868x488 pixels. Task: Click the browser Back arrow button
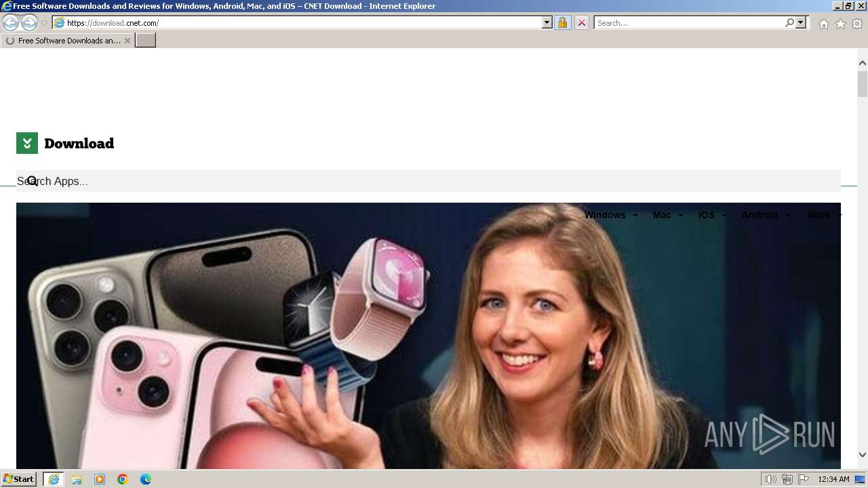click(x=10, y=23)
